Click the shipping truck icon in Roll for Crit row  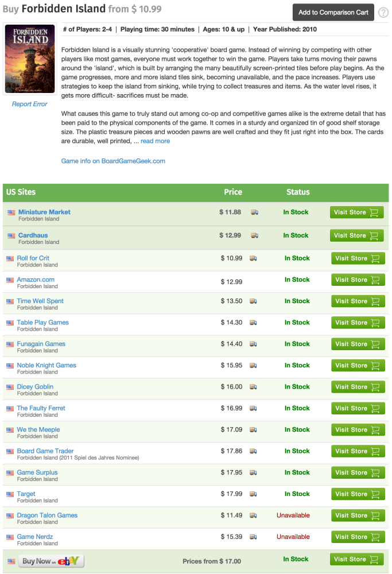(253, 258)
